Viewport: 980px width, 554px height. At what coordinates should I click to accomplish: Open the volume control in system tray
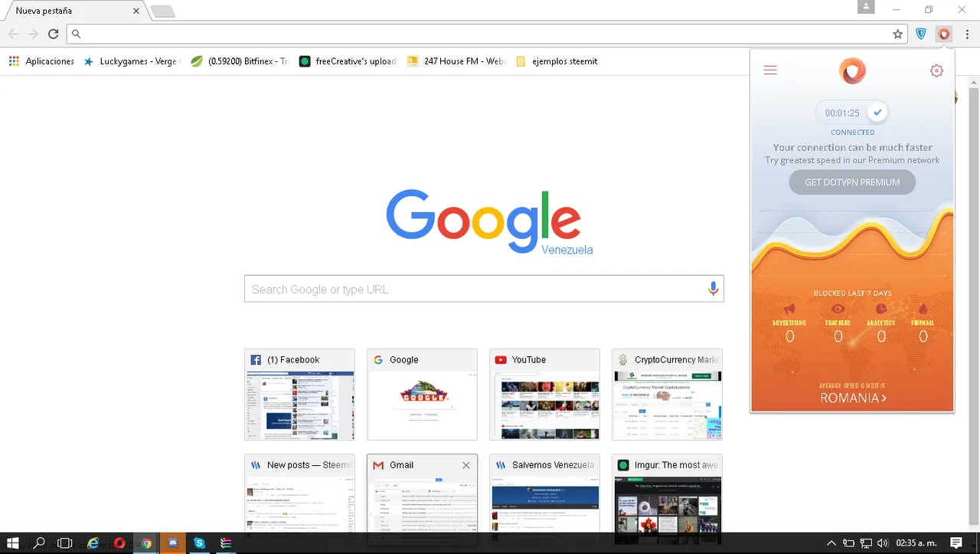pos(881,543)
